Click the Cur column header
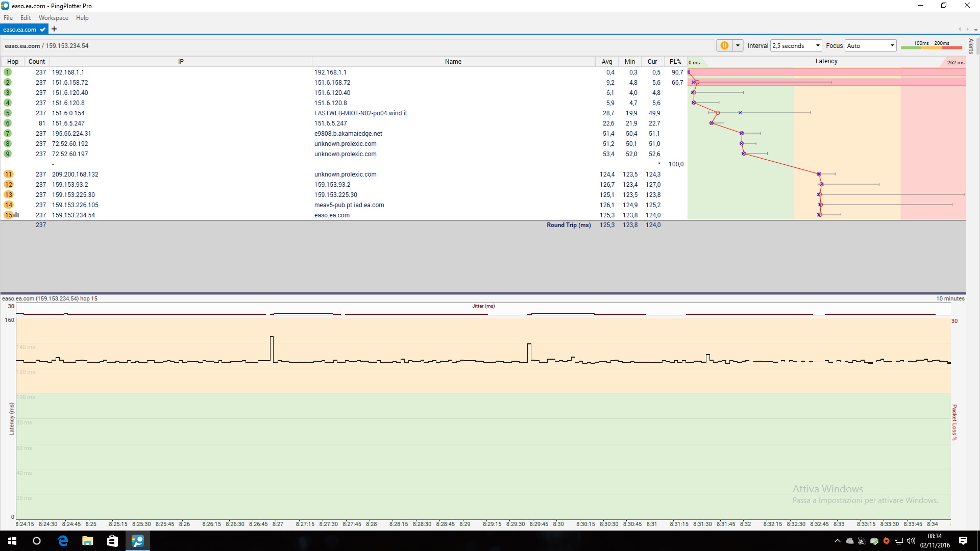Screen dimensions: 980x551 pos(652,62)
